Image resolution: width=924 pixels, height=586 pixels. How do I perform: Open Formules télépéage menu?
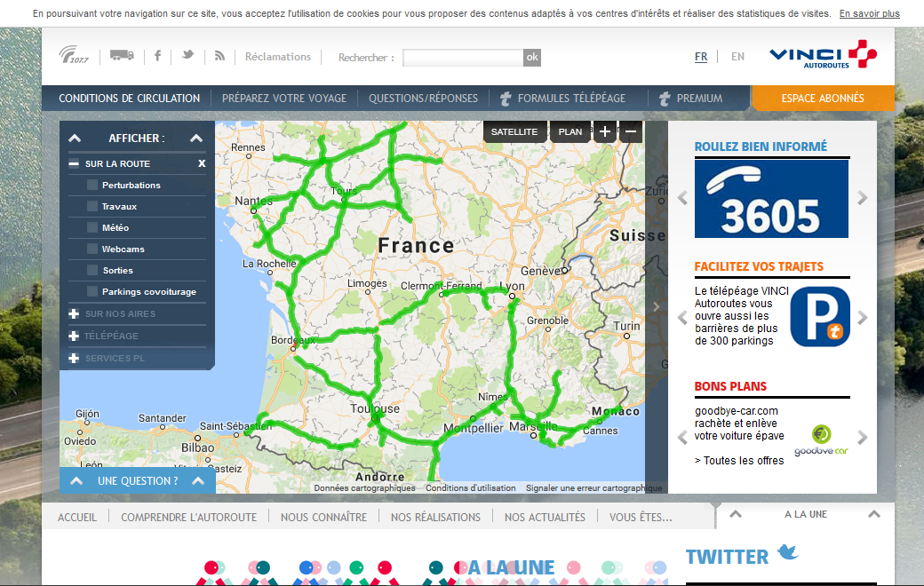click(562, 99)
